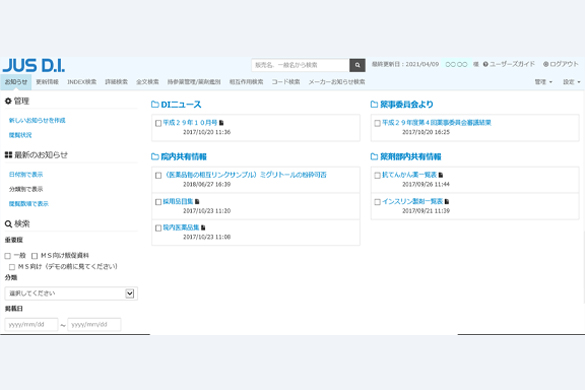Enable the MS向け(デモの前に見てください) checkbox
The height and width of the screenshot is (390, 585).
tap(12, 267)
